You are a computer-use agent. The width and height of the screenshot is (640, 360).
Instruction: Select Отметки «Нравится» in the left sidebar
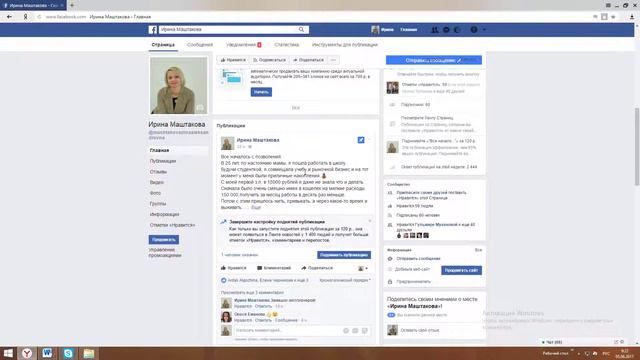[x=172, y=225]
